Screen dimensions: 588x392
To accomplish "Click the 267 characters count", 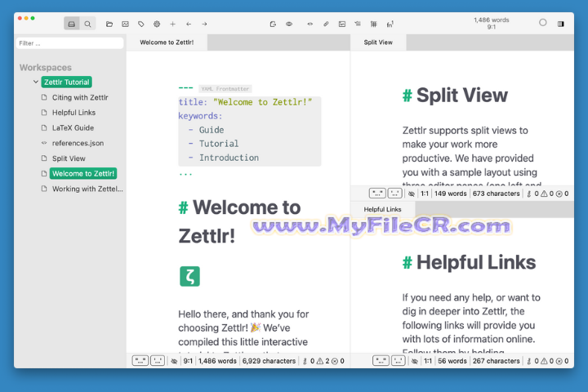I will [x=497, y=361].
